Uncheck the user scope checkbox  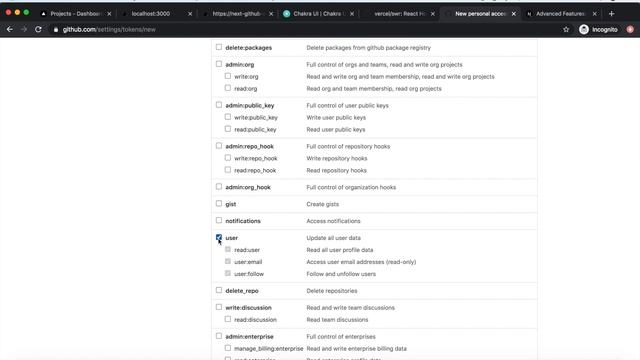pyautogui.click(x=219, y=237)
